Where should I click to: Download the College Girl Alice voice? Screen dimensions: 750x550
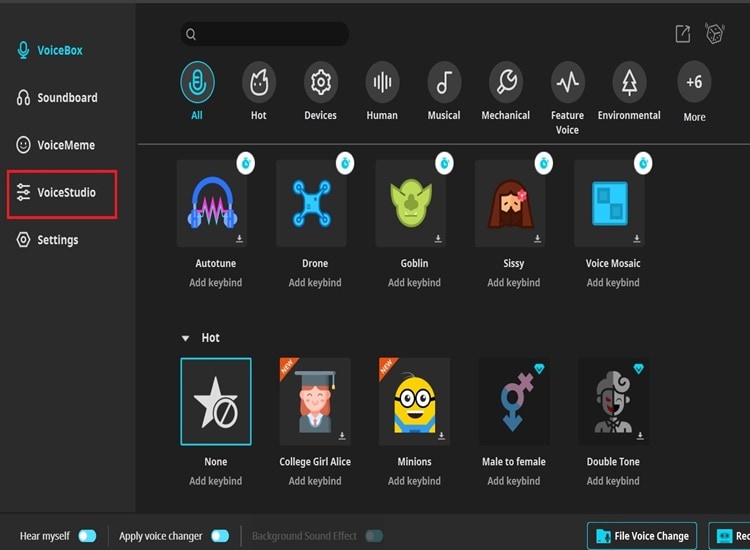pyautogui.click(x=342, y=436)
